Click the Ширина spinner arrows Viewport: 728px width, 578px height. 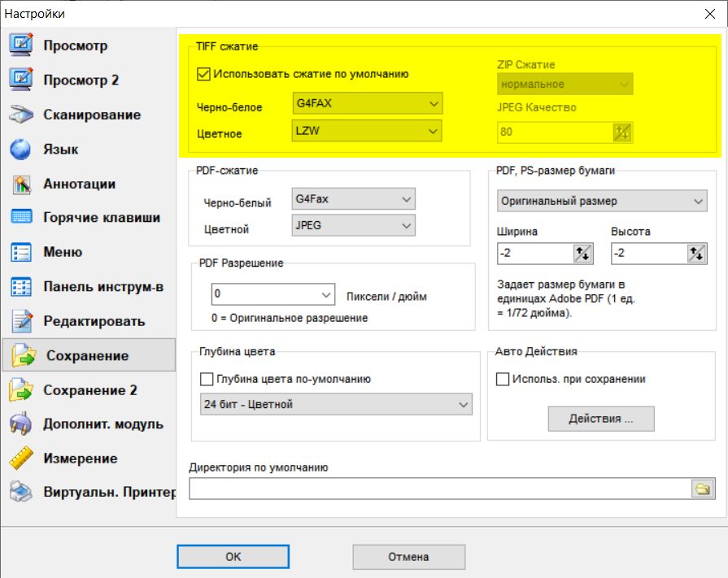click(x=582, y=254)
